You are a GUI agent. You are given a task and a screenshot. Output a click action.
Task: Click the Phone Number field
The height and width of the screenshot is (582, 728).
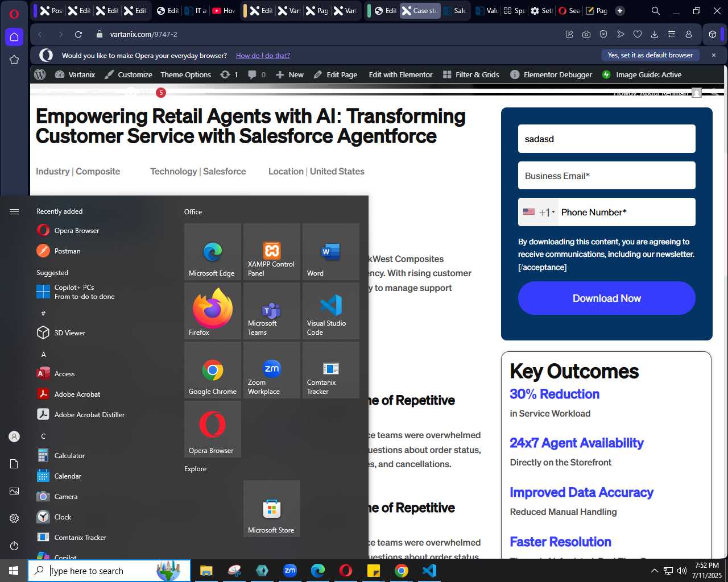[x=627, y=212]
